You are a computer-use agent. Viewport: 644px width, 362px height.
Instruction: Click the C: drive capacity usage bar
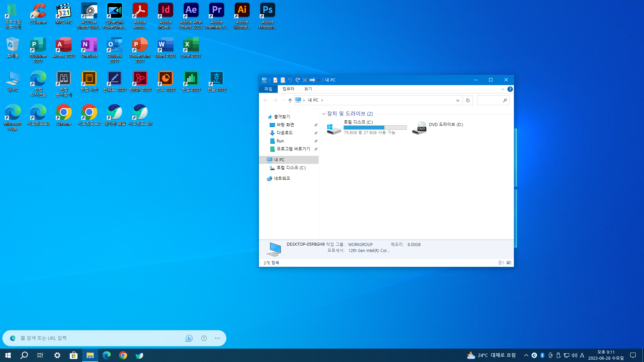(x=375, y=128)
